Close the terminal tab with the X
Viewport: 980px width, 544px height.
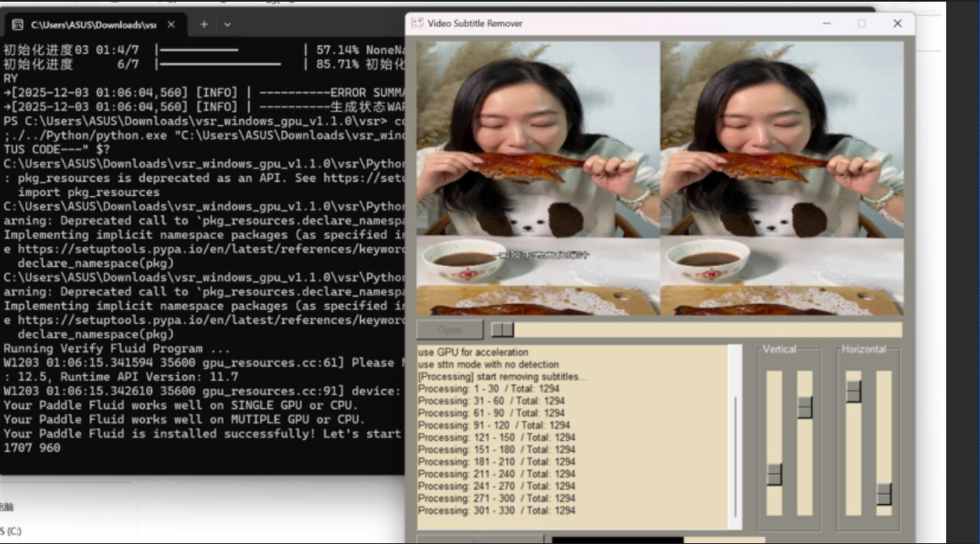[x=174, y=25]
